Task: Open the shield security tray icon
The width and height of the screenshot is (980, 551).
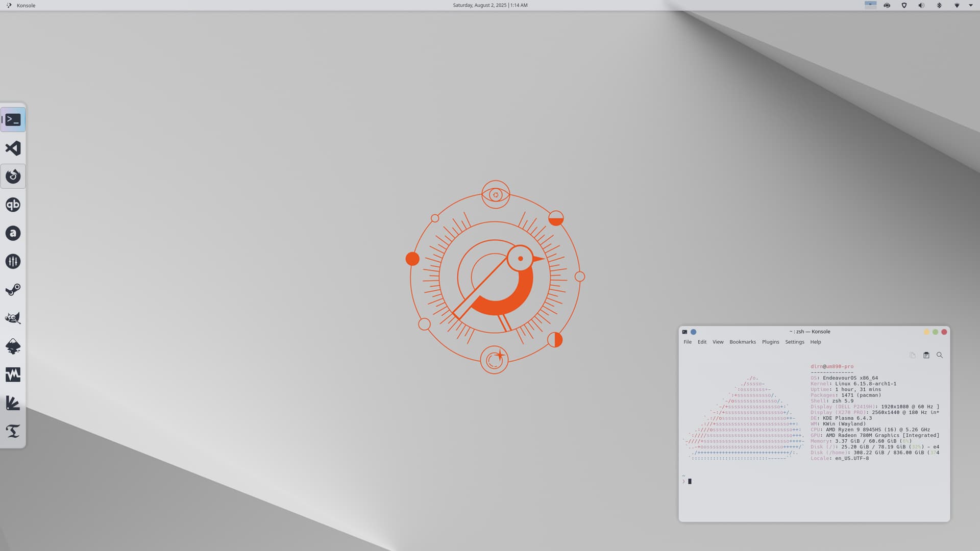Action: click(904, 5)
